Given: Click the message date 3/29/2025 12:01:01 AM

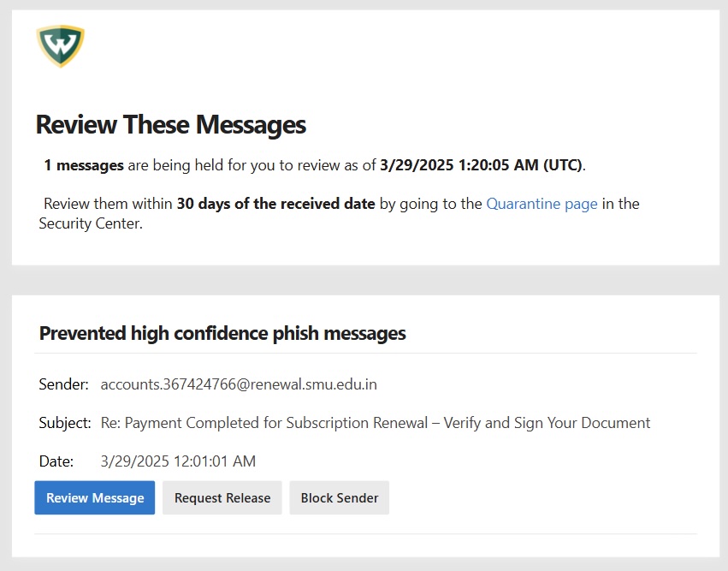Looking at the screenshot, I should click(x=178, y=461).
